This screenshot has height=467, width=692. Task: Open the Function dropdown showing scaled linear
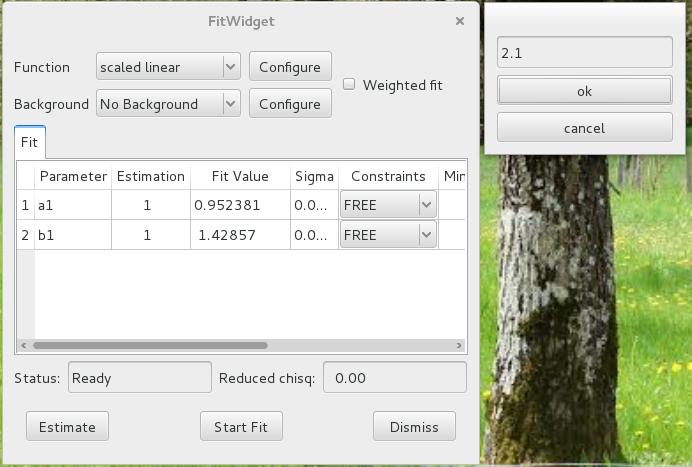[168, 67]
